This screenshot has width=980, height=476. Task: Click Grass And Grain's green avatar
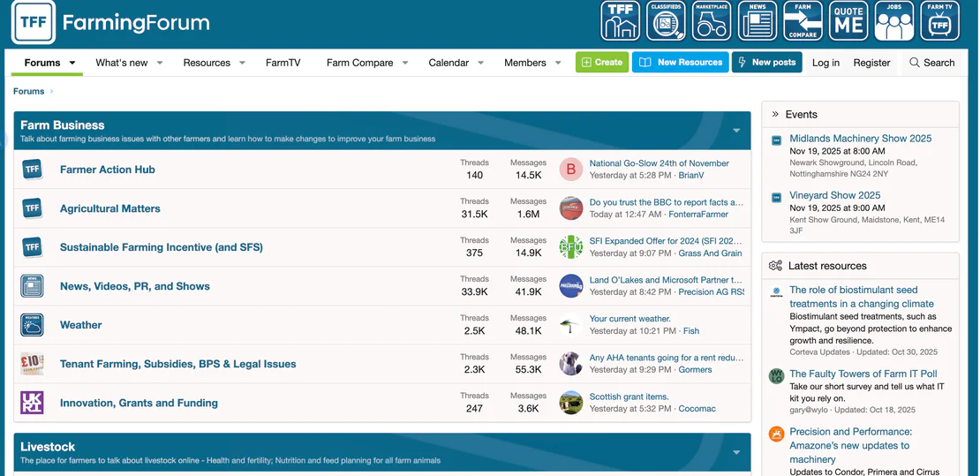click(x=570, y=246)
